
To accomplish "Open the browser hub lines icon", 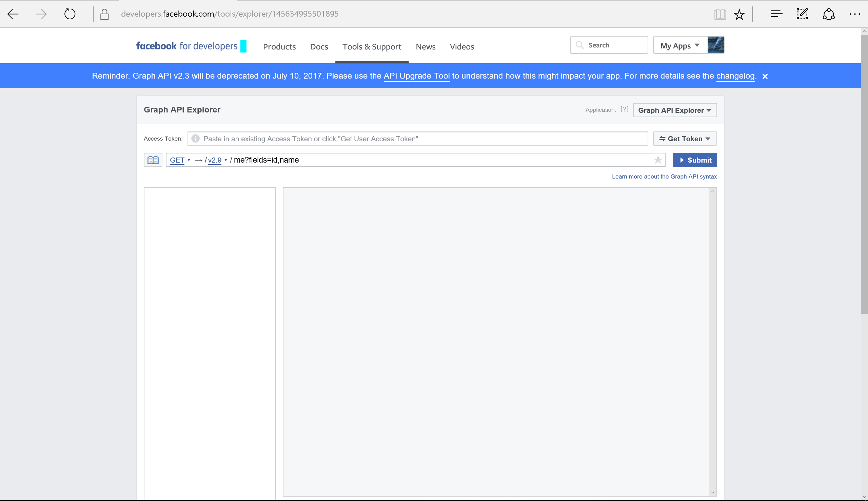I will pyautogui.click(x=776, y=14).
